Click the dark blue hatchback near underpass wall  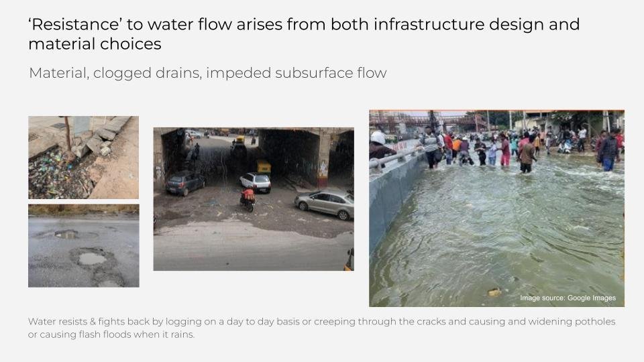pyautogui.click(x=185, y=182)
